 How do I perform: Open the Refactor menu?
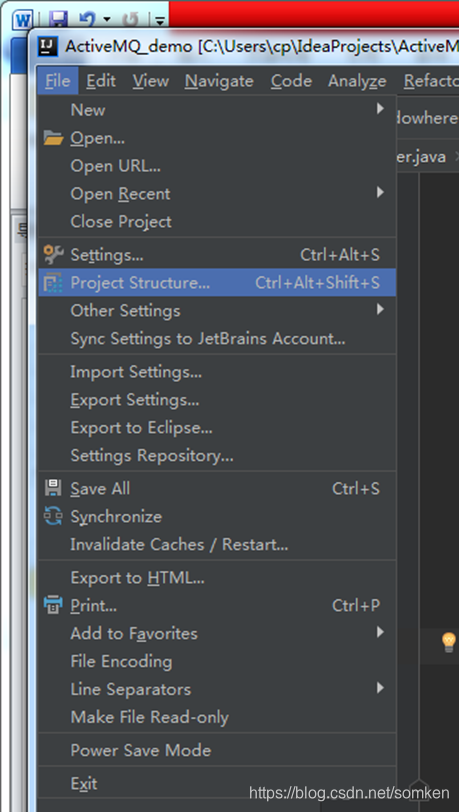point(430,81)
